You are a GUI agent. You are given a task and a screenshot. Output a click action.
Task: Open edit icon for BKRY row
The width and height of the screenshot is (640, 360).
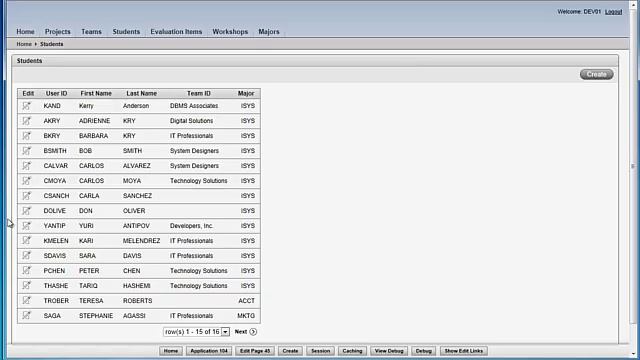click(27, 136)
